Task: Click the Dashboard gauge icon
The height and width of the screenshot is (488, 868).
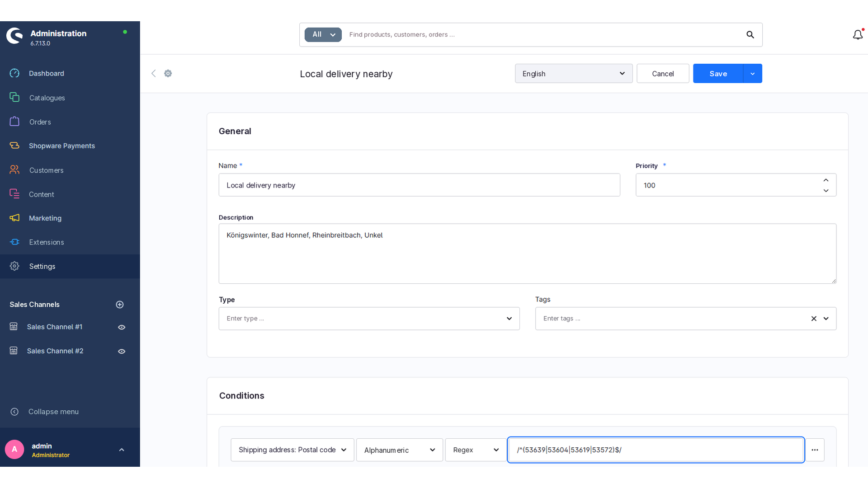Action: point(14,73)
